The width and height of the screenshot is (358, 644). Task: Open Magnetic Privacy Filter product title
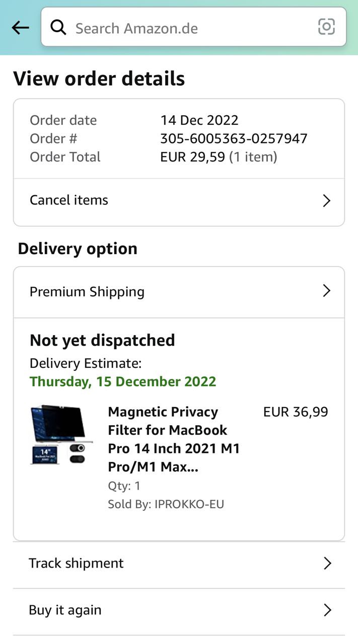click(x=174, y=440)
